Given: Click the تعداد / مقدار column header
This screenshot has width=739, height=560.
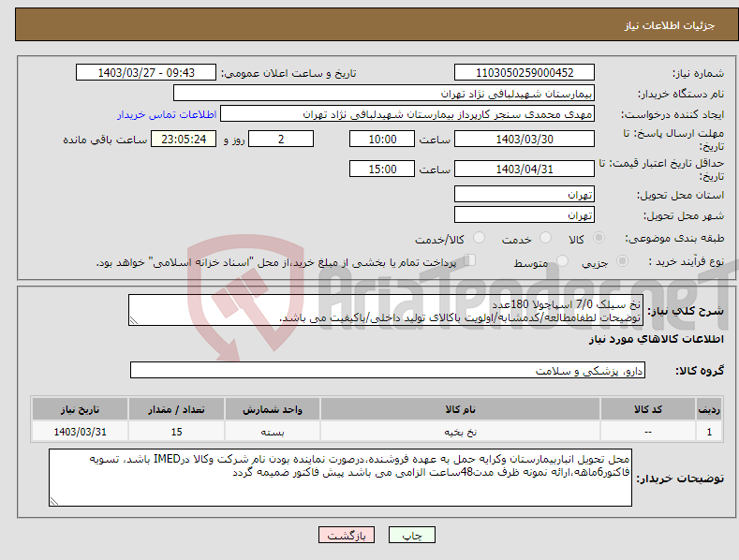Looking at the screenshot, I should [x=176, y=409].
